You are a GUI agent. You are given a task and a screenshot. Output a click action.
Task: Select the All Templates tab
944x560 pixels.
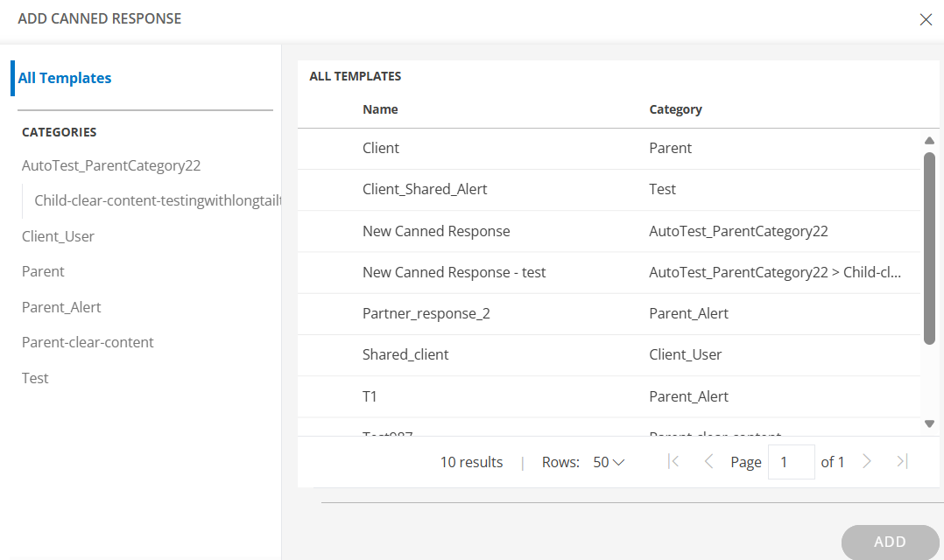click(x=65, y=78)
